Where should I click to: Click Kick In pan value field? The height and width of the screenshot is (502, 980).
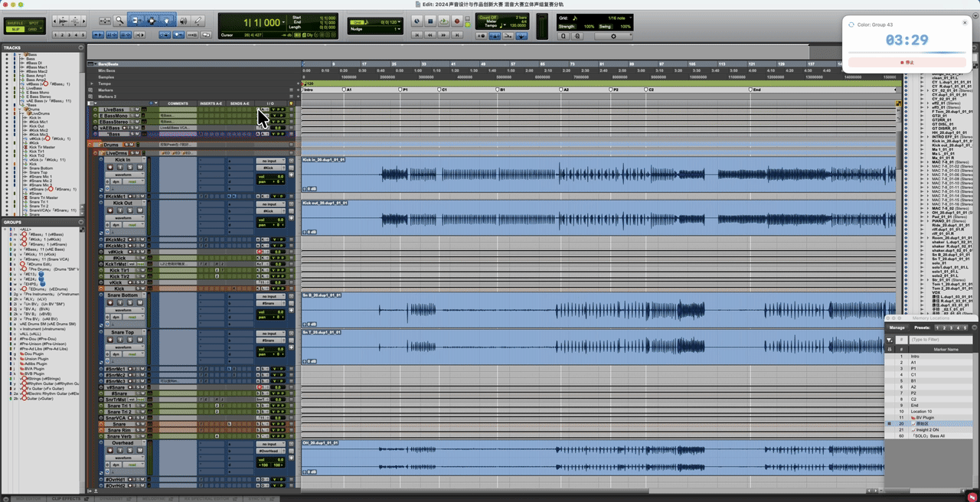(x=271, y=182)
